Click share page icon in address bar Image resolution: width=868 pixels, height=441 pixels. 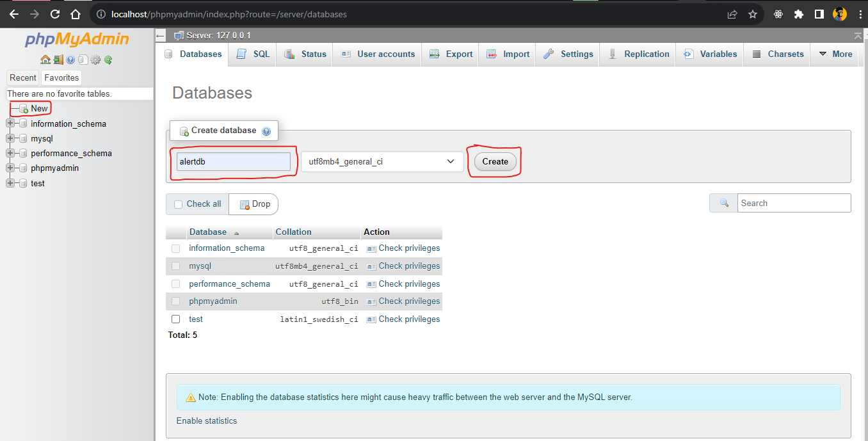tap(732, 14)
